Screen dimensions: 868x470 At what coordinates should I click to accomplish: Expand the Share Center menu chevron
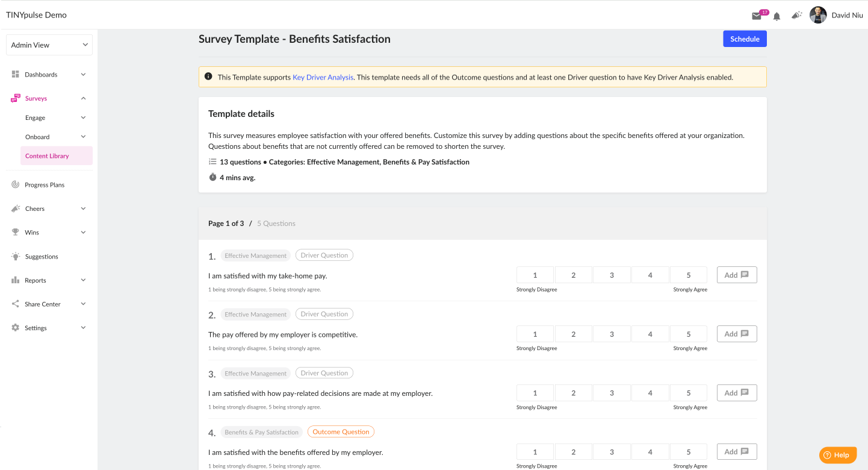(83, 304)
